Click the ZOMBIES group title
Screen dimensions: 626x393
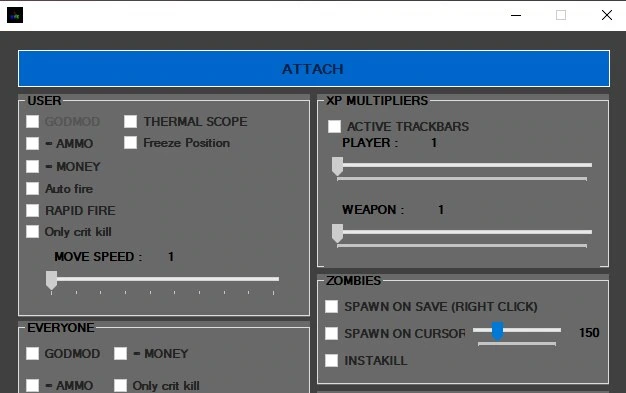pyautogui.click(x=353, y=281)
